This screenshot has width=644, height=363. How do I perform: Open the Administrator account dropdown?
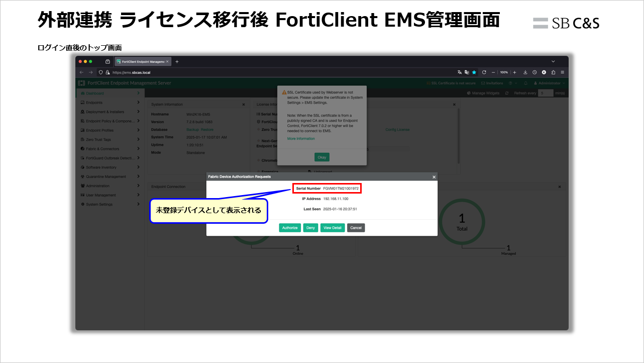[550, 83]
